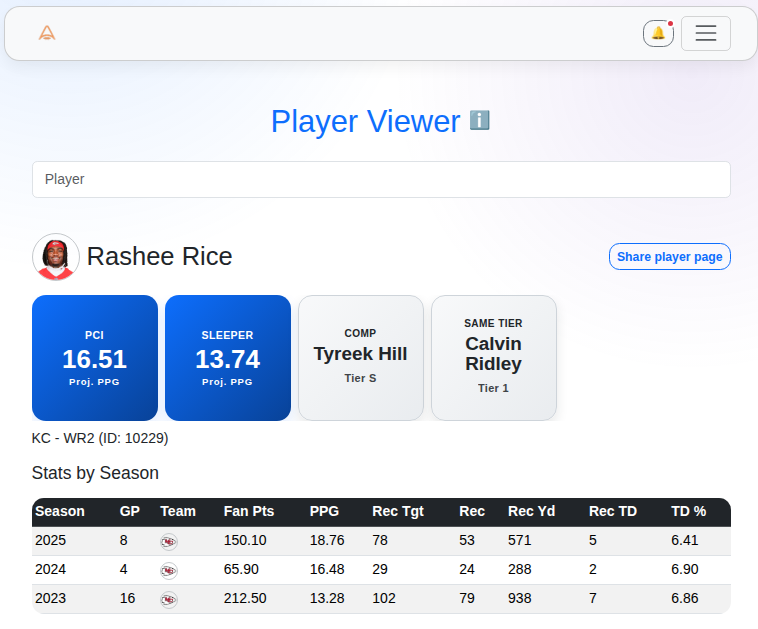Click the Team column header

[178, 511]
